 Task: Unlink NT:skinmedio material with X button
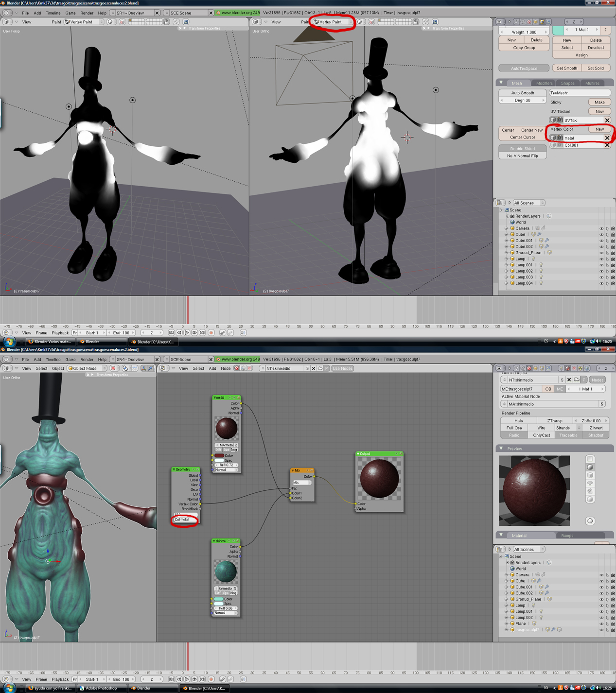point(569,380)
